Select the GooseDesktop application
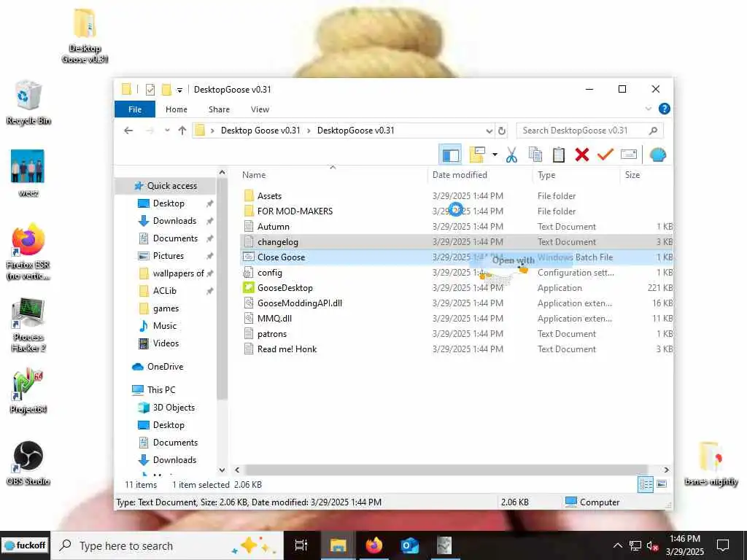The width and height of the screenshot is (747, 560). 457,287
